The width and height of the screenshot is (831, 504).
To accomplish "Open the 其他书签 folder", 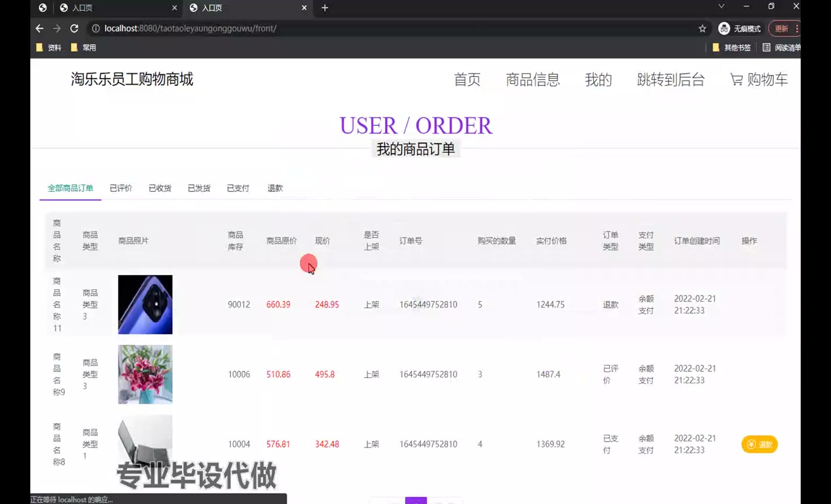I will click(x=732, y=48).
